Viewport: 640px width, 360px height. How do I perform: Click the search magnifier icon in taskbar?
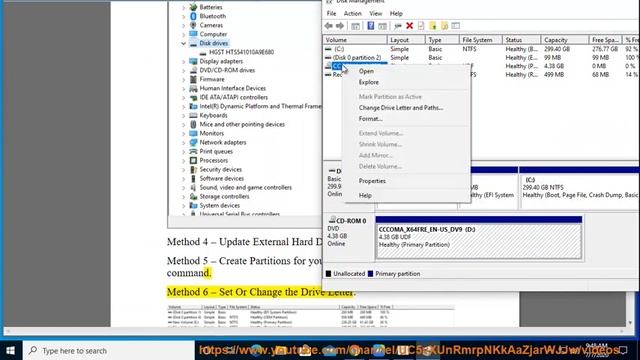pyautogui.click(x=33, y=351)
